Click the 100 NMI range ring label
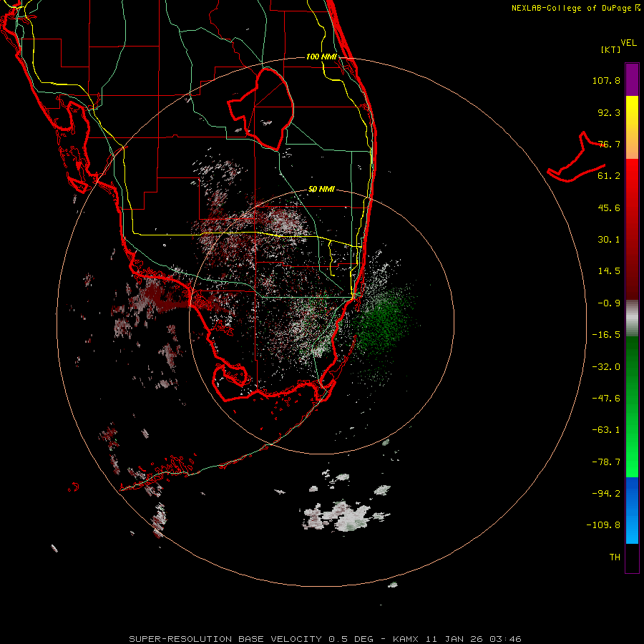Image resolution: width=644 pixels, height=644 pixels. pos(321,57)
